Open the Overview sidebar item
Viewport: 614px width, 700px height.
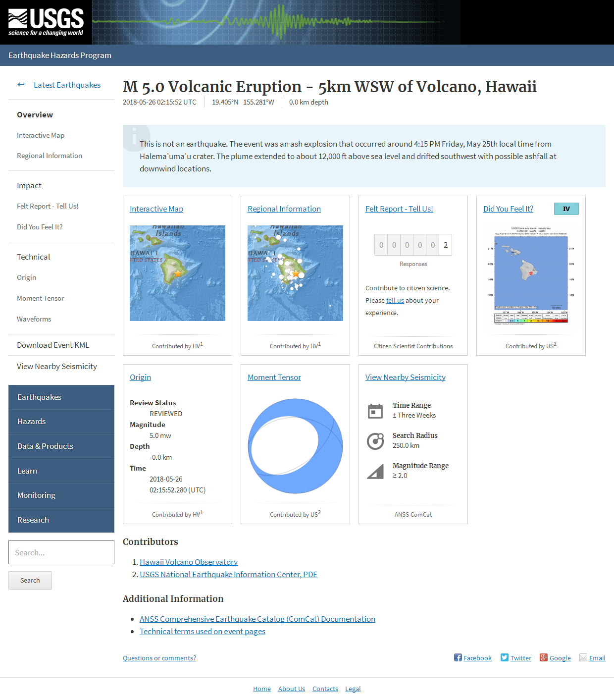click(x=35, y=114)
